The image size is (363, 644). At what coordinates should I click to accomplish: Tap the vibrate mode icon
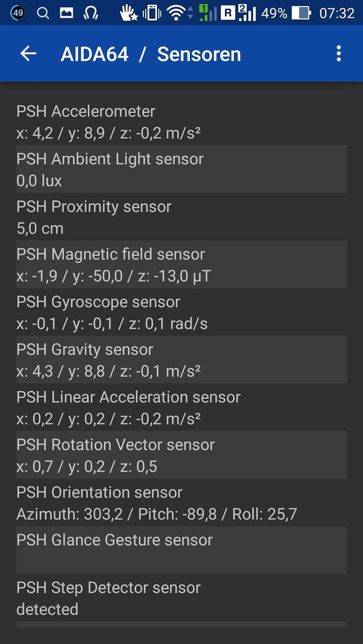pyautogui.click(x=152, y=13)
